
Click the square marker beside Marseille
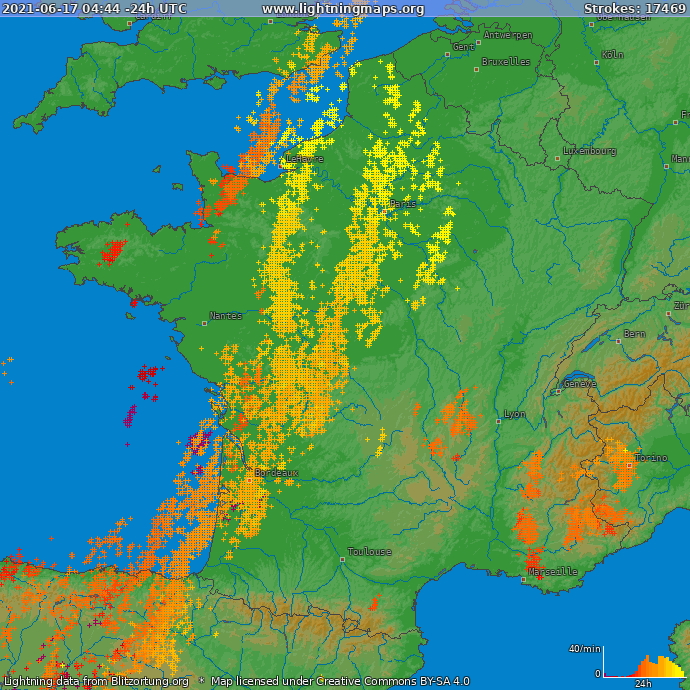click(x=523, y=579)
